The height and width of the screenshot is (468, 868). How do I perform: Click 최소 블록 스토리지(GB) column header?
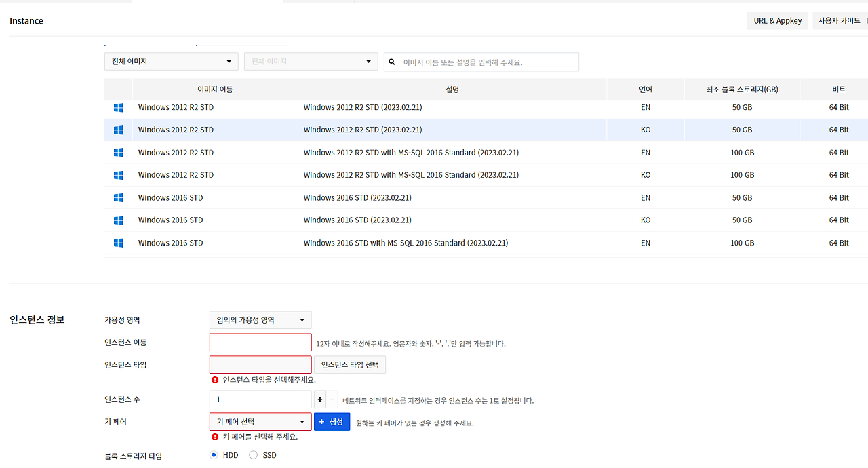[742, 90]
